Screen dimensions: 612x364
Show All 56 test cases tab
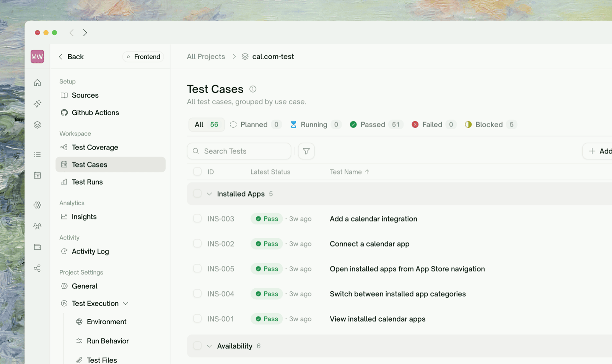tap(207, 125)
